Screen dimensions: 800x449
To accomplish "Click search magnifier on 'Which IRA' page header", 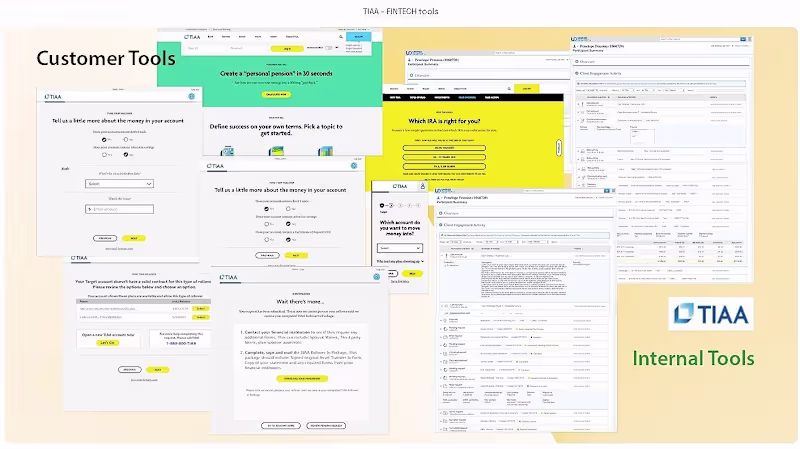I will coord(509,89).
